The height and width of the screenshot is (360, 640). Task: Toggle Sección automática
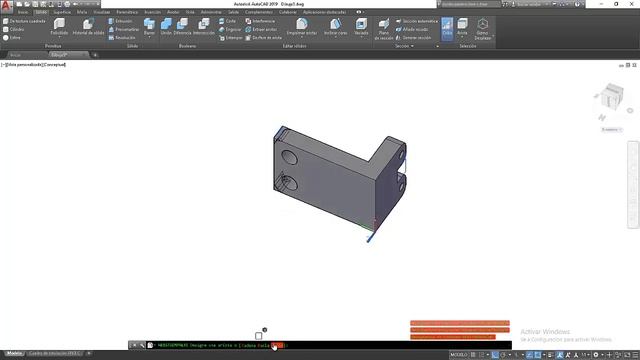tap(417, 21)
